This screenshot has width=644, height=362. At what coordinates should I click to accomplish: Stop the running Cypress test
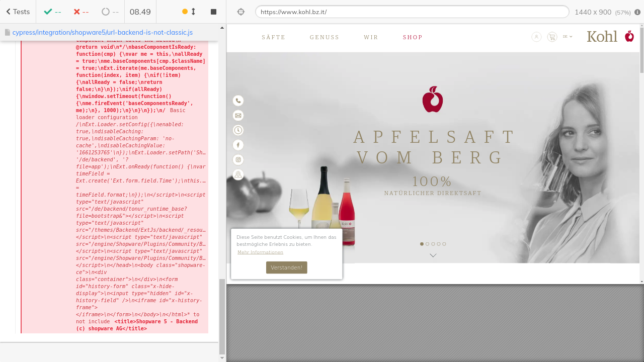point(213,12)
